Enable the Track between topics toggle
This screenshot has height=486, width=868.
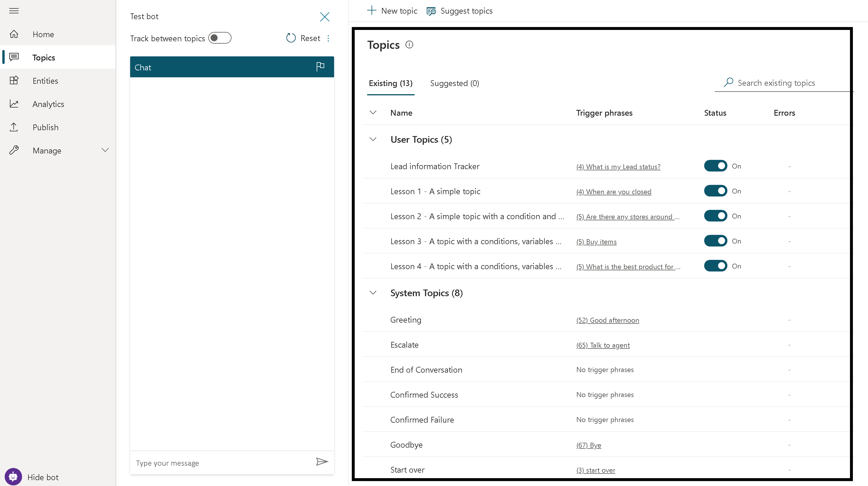coord(220,38)
